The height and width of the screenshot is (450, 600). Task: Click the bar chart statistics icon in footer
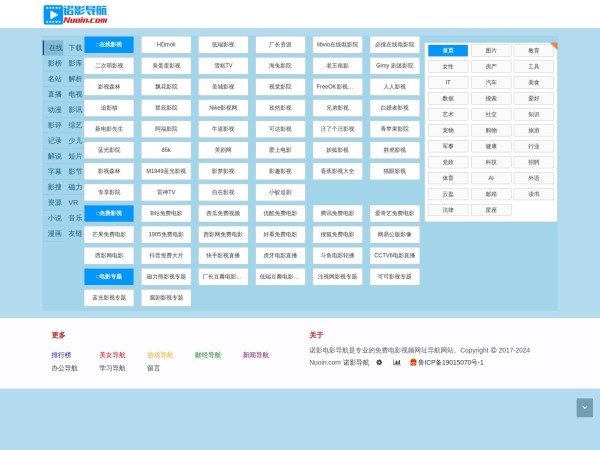395,363
